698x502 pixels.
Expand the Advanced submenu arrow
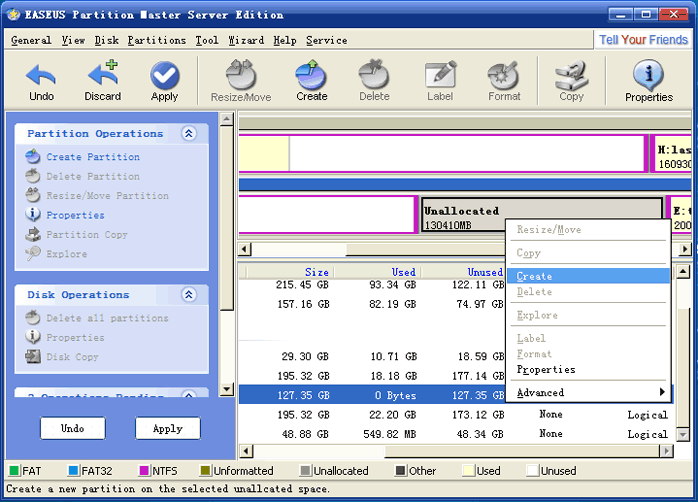pyautogui.click(x=662, y=392)
